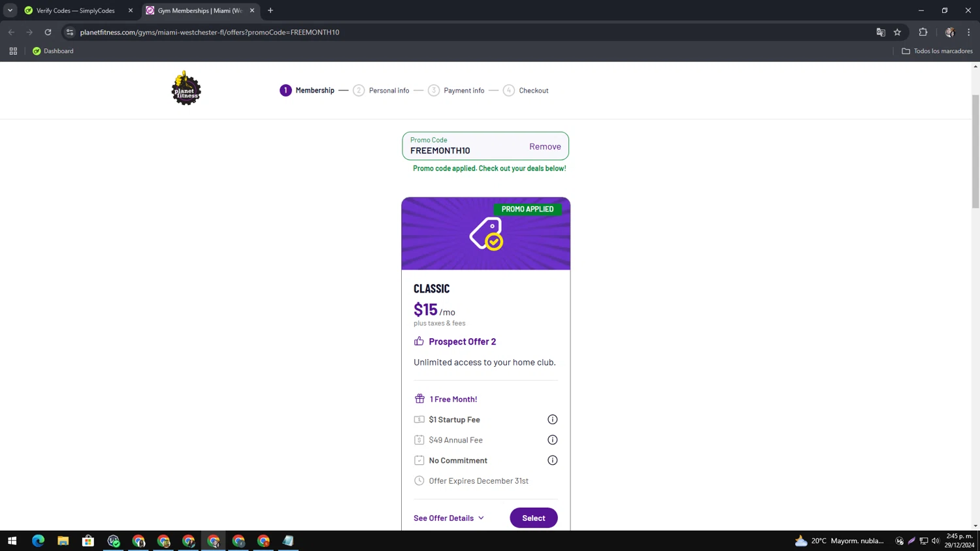This screenshot has width=980, height=551.
Task: Click the Planet Fitness logo
Action: coord(186,88)
